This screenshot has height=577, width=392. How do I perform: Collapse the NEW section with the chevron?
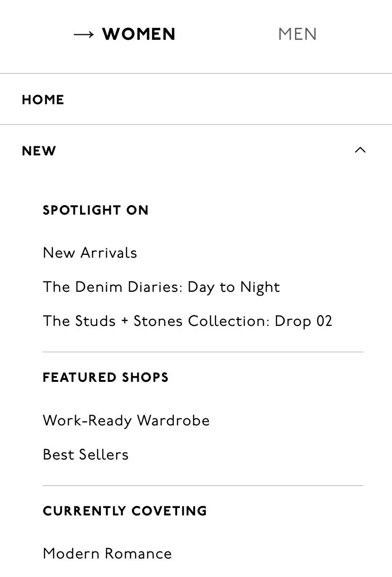coord(360,151)
